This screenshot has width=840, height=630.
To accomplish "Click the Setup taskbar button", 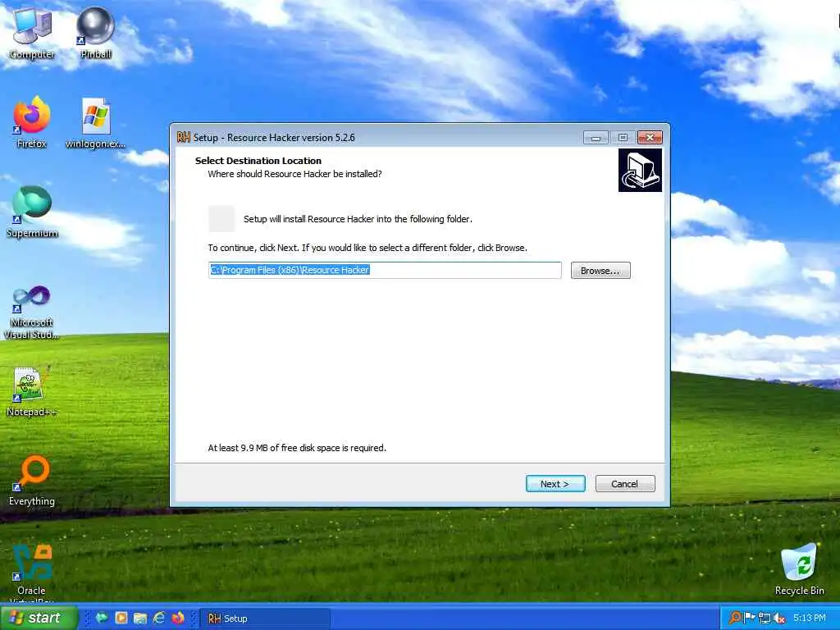I will [x=265, y=619].
